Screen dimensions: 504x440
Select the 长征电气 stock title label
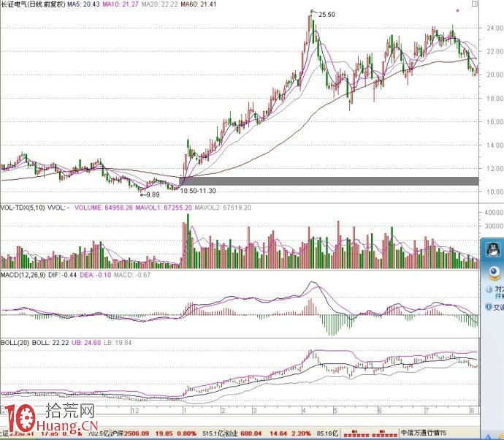pos(33,4)
